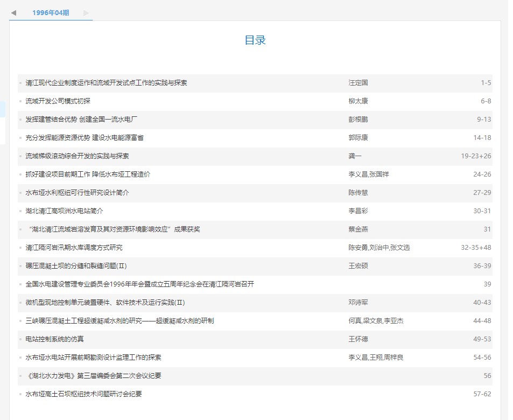Click author name 邓诗军

click(x=359, y=303)
